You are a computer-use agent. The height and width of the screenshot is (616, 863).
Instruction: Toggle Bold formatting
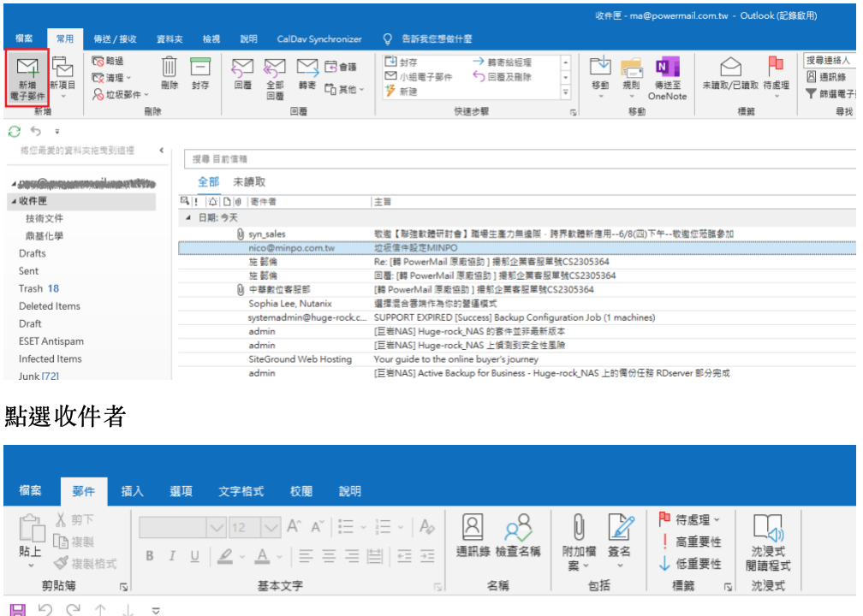pos(150,556)
